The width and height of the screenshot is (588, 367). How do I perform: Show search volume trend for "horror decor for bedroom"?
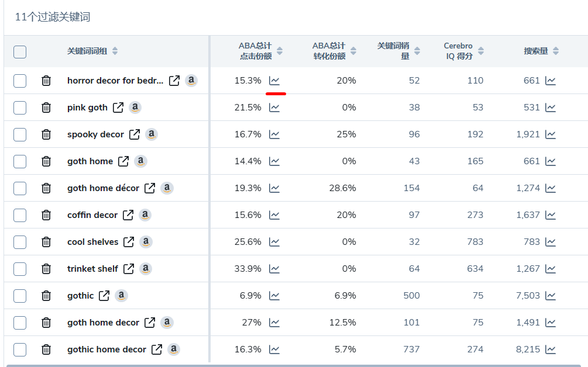[x=551, y=81]
